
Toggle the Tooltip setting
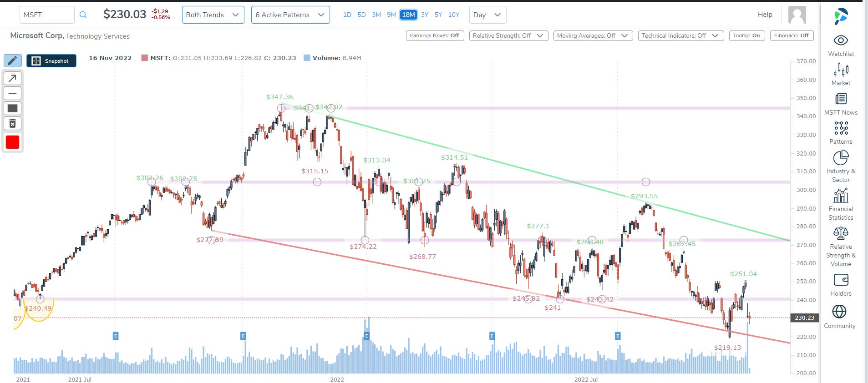pos(746,35)
